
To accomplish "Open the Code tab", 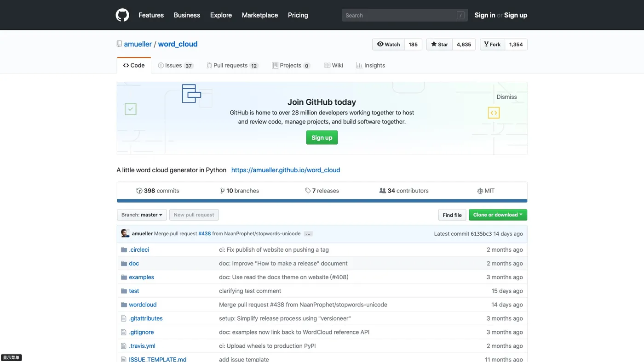I will tap(134, 65).
